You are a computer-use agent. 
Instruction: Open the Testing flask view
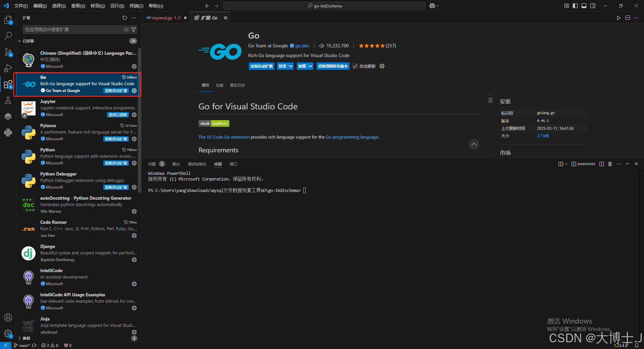(x=8, y=100)
